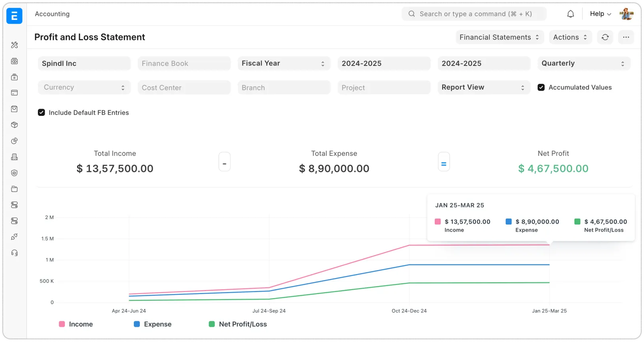Open the box package sidebar icon
The height and width of the screenshot is (342, 644).
pos(15,125)
